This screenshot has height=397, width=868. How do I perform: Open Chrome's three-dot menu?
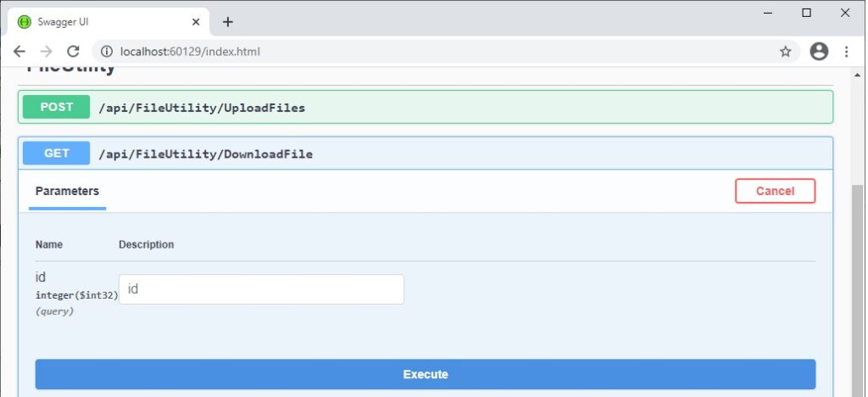coord(846,52)
